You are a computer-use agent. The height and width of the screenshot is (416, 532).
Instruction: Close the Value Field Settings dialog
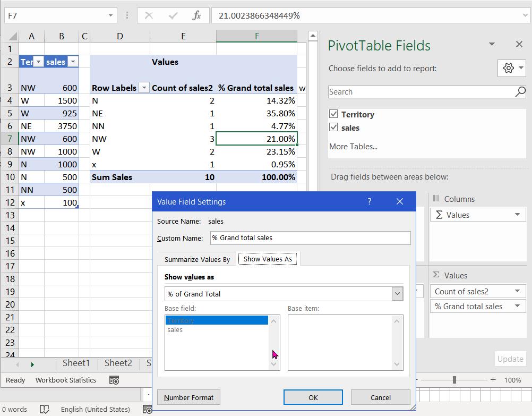[x=399, y=201]
